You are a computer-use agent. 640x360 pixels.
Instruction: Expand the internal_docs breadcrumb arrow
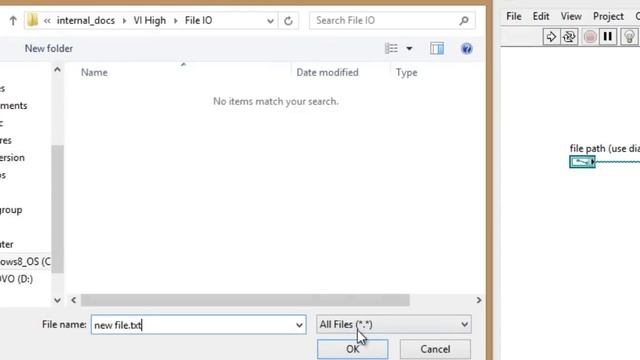(124, 20)
